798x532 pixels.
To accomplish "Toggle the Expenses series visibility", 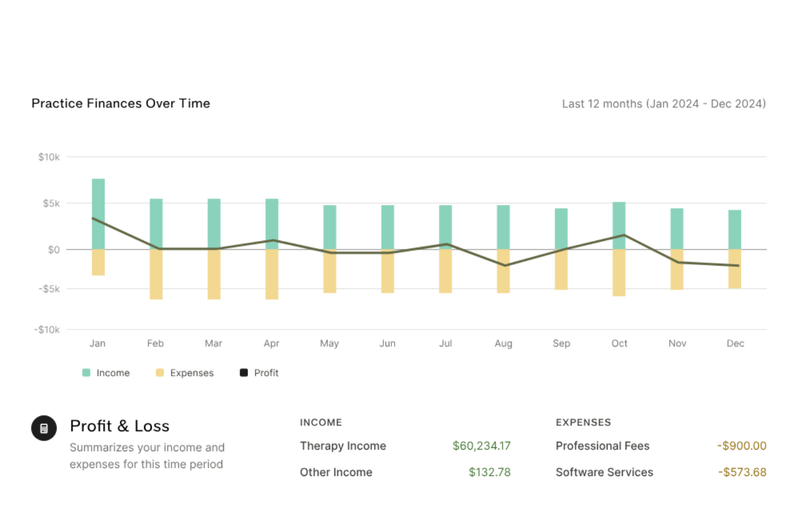I will [184, 372].
